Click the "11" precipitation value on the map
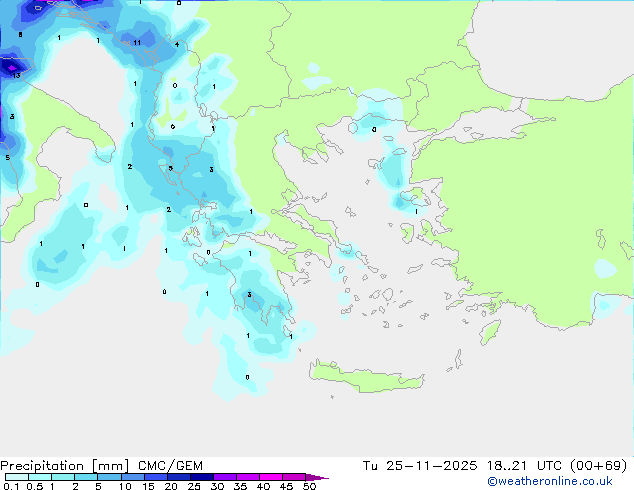Image resolution: width=634 pixels, height=490 pixels. point(137,42)
